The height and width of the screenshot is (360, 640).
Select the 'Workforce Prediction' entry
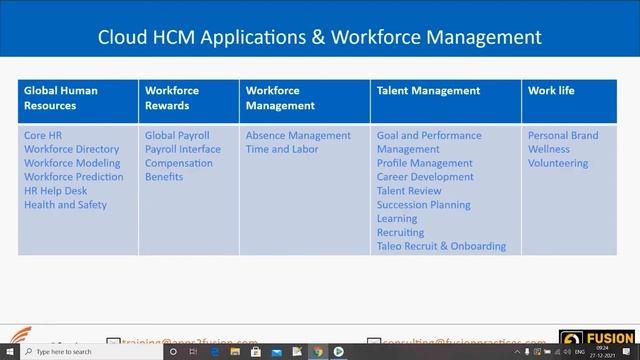[73, 177]
